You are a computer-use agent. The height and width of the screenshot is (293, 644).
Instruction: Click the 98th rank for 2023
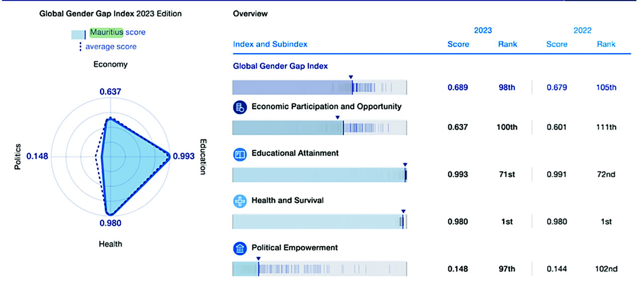[x=507, y=87]
